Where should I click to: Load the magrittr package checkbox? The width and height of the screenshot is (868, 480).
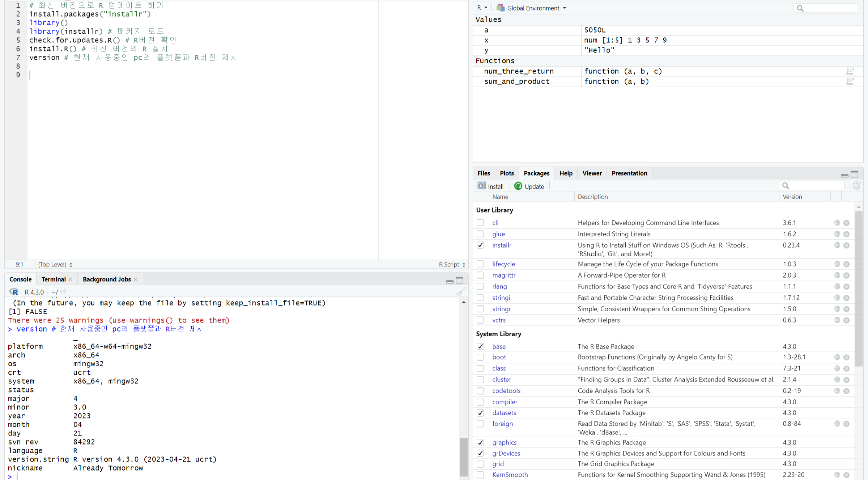pos(480,275)
